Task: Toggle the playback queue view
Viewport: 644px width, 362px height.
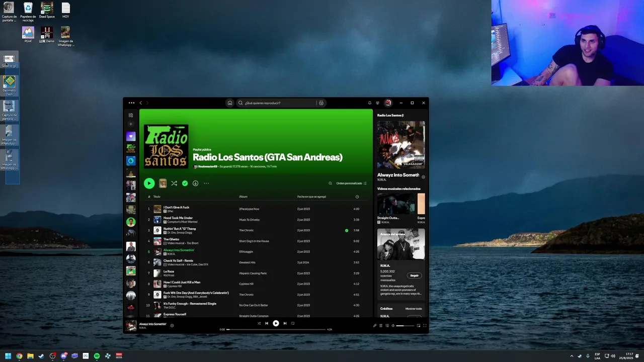Action: coord(381,325)
